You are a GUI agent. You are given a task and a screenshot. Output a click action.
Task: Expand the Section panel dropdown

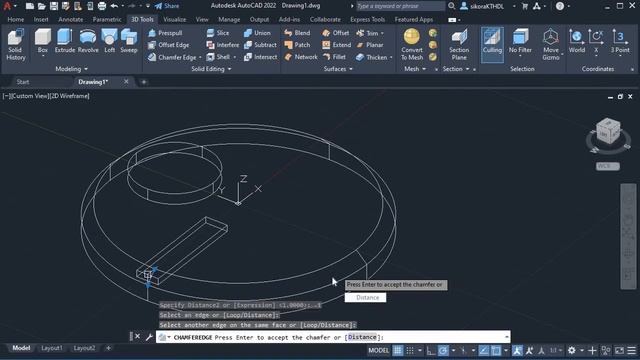click(456, 69)
